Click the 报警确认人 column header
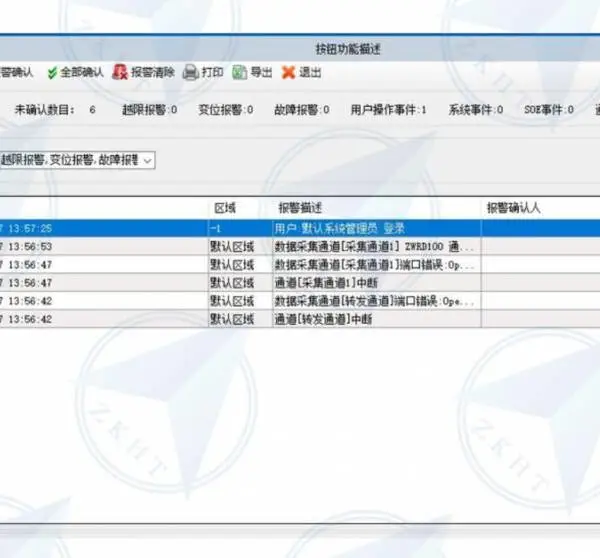Screen dimensions: 600x558 tap(513, 208)
